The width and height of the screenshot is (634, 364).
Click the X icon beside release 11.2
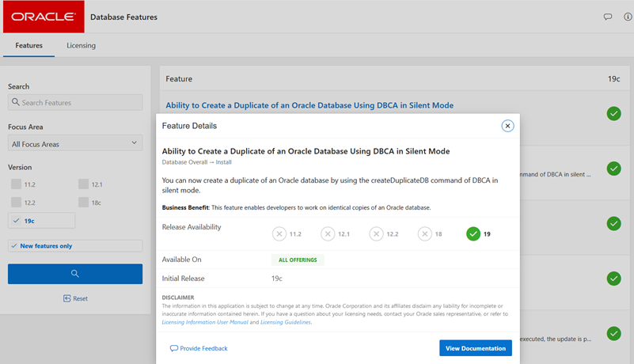(279, 233)
